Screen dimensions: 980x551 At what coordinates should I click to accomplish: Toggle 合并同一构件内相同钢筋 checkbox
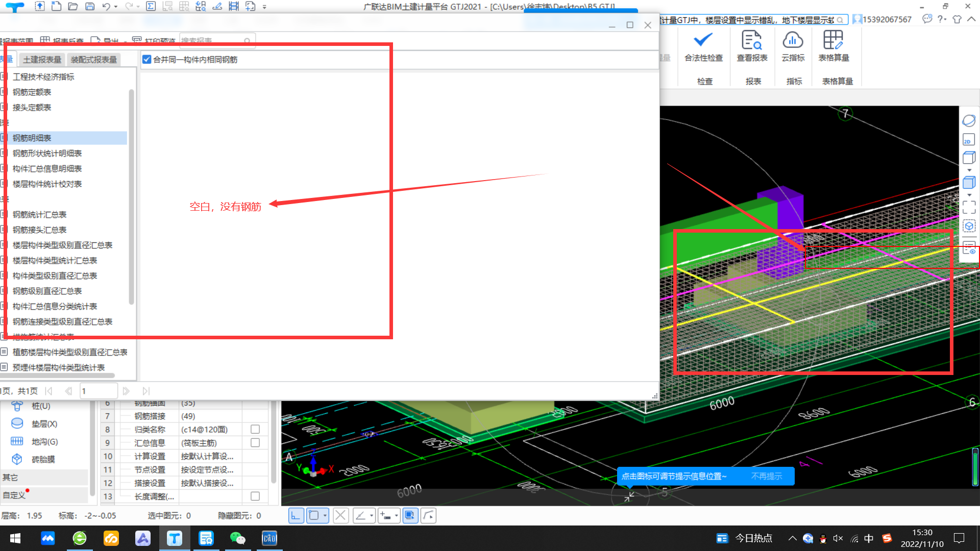[147, 60]
